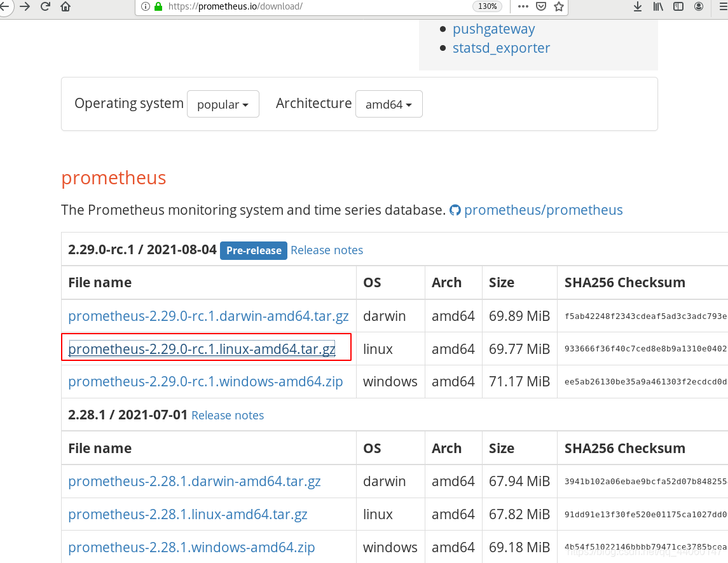Click the checksum starting with 933666f36f
The width and height of the screenshot is (728, 563).
pos(646,349)
